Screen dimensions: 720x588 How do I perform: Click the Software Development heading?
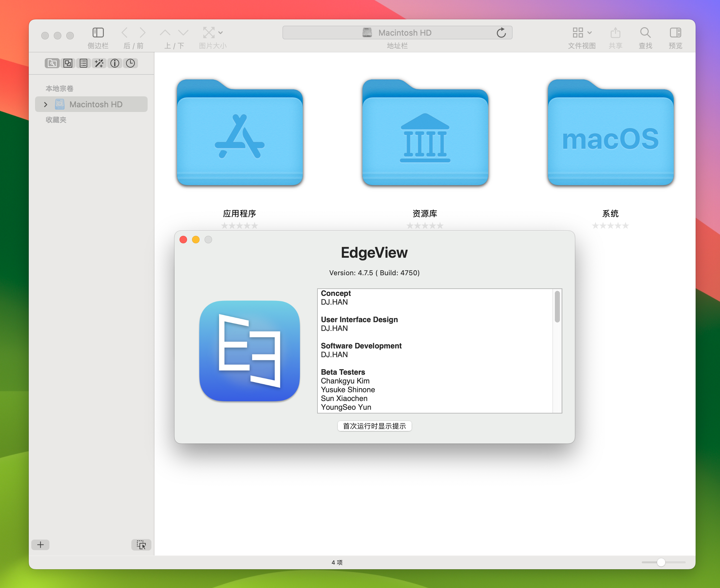coord(361,346)
